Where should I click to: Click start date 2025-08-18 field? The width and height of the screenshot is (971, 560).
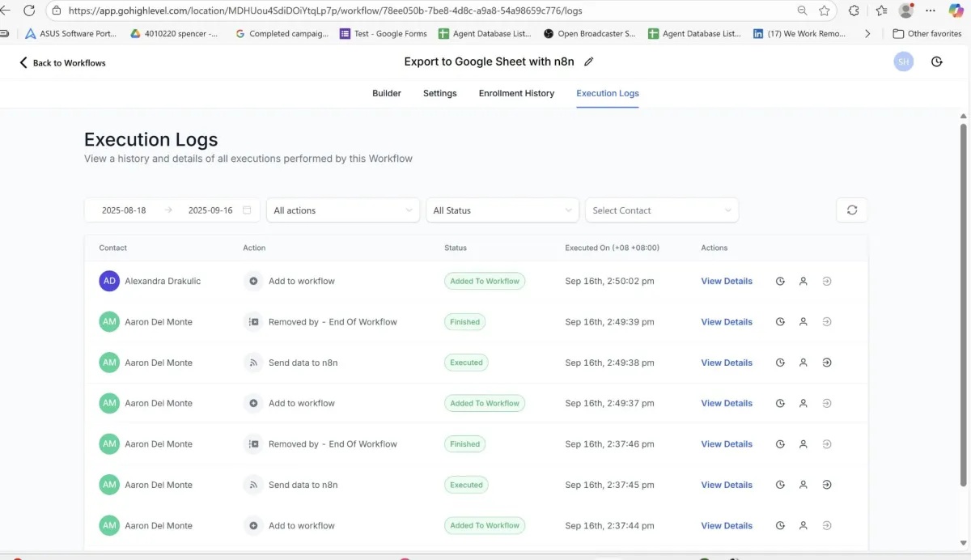tap(124, 210)
